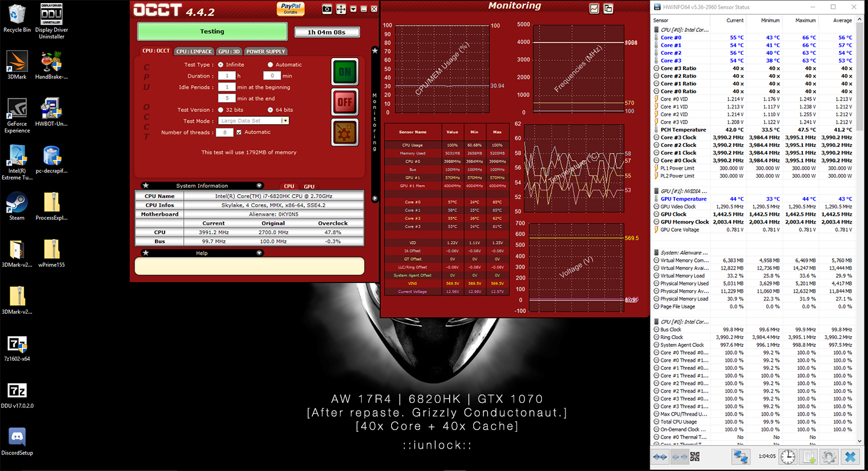868x471 pixels.
Task: Click the star on System Information header
Action: click(x=146, y=186)
